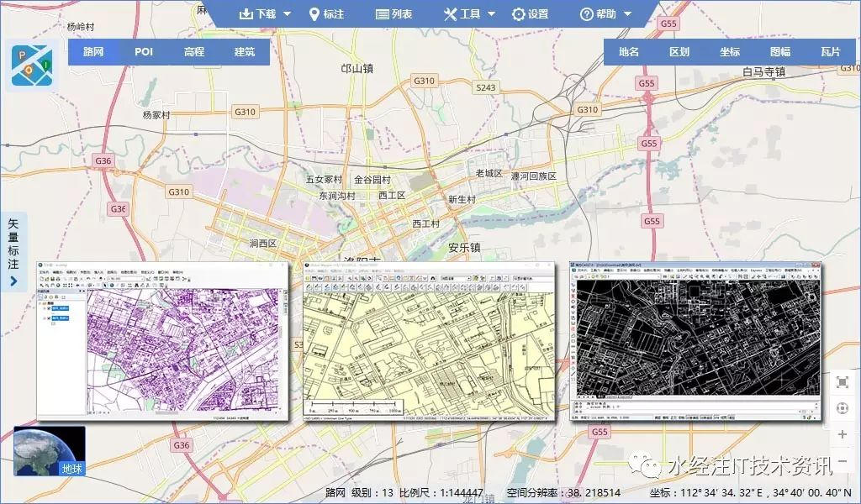Zoom out with the minus icon

(842, 463)
